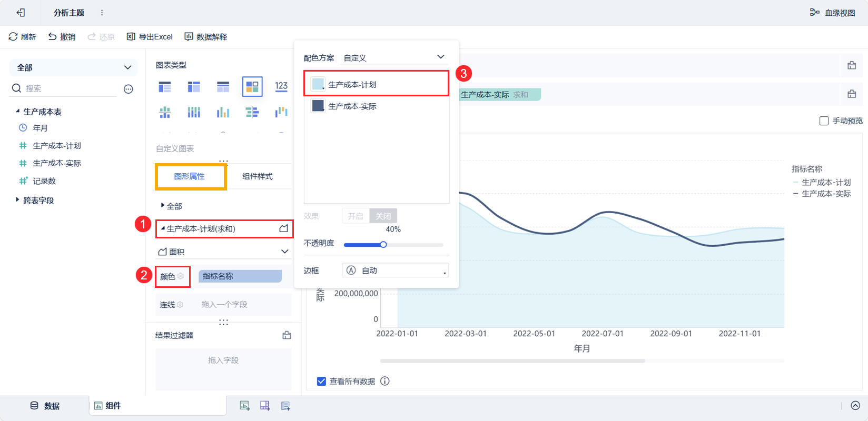This screenshot has height=421, width=868.
Task: Click the 撤销 undo button
Action: click(62, 37)
